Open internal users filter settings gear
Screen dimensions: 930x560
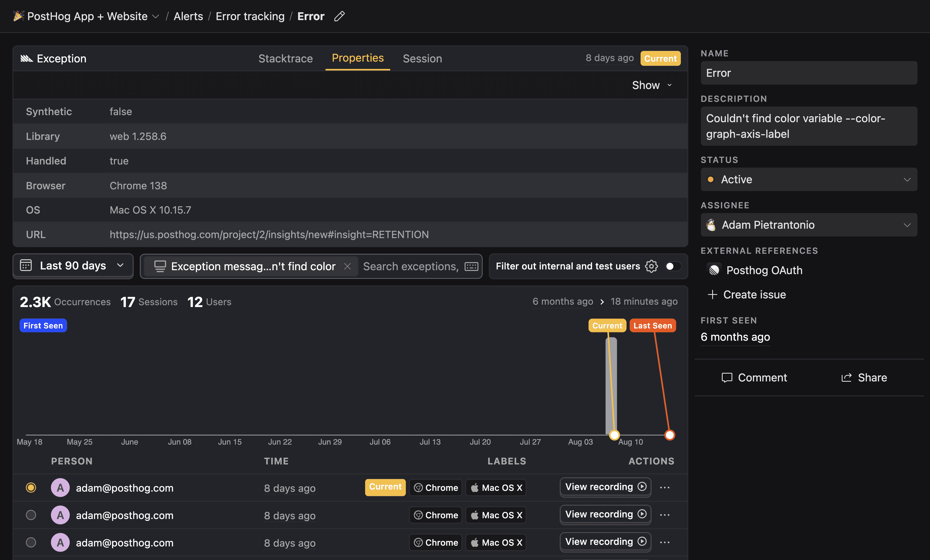(x=651, y=266)
